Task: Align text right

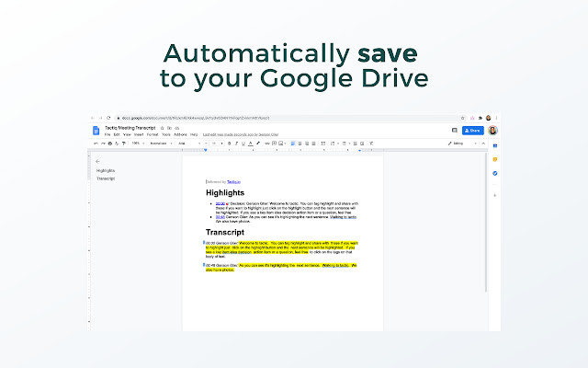Action: [x=307, y=144]
